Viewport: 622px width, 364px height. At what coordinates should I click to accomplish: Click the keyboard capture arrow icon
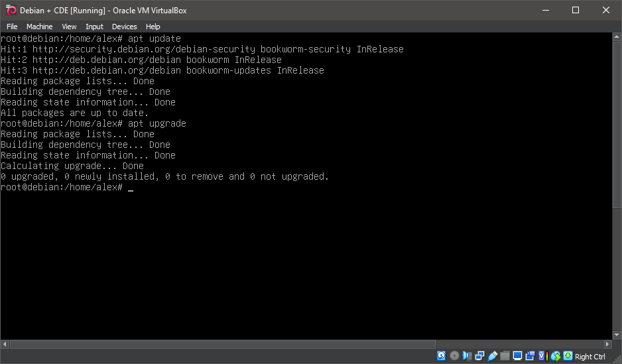(568, 356)
